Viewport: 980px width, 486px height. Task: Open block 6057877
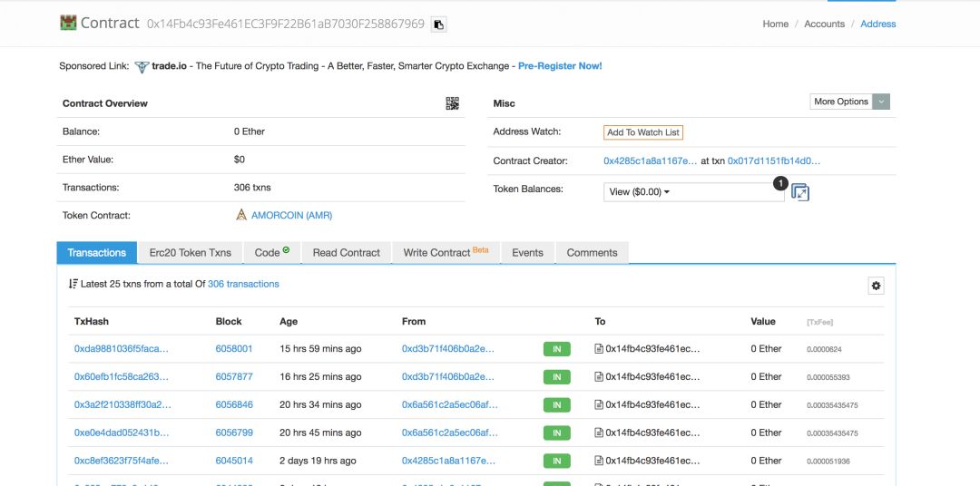click(x=234, y=376)
